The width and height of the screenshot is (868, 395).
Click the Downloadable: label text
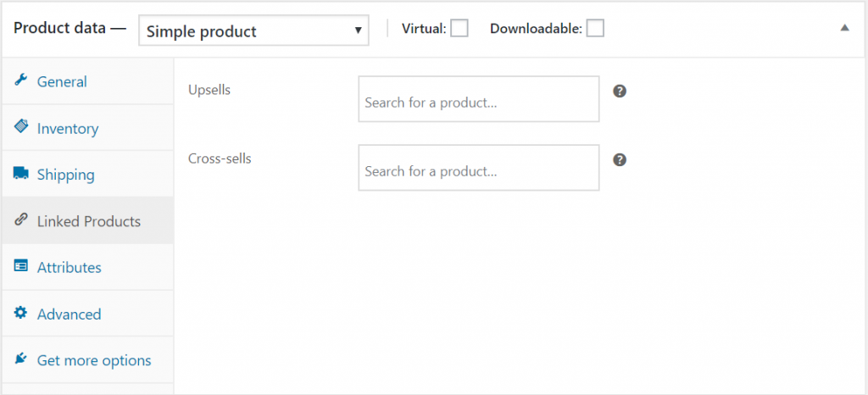(x=536, y=29)
